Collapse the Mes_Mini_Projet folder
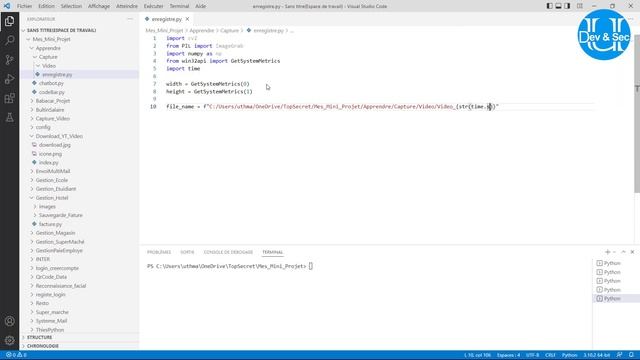Image resolution: width=640 pixels, height=360 pixels. pos(51,39)
